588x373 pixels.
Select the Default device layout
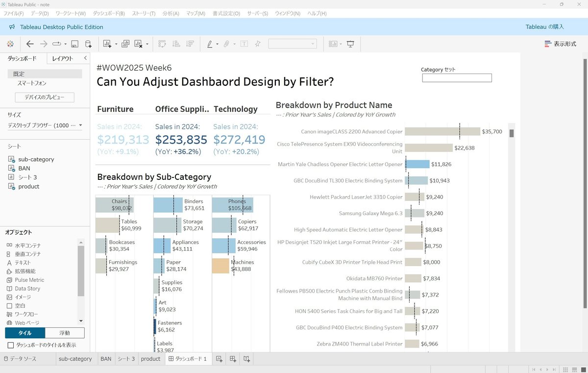[45, 74]
